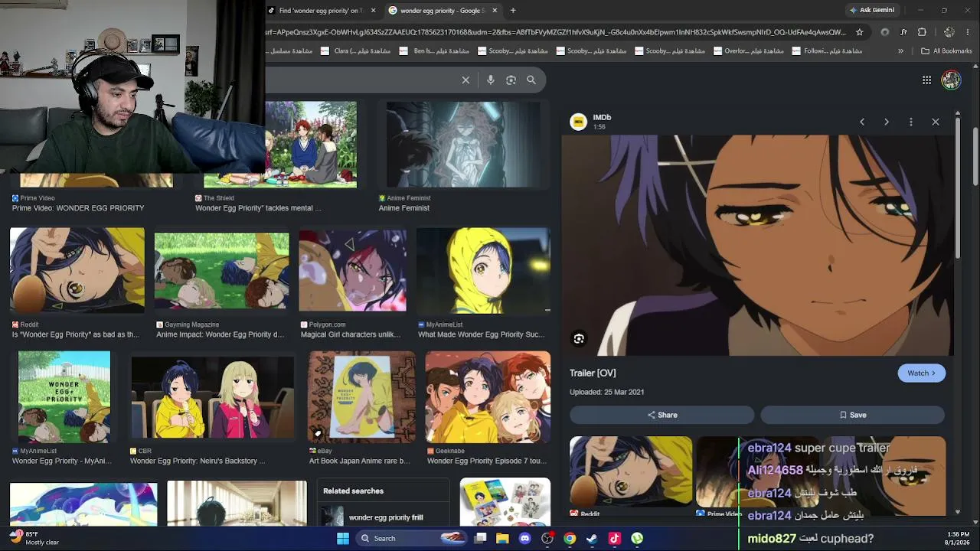Open the 'Trailer [OV]' title link
This screenshot has width=980, height=551.
pos(593,373)
